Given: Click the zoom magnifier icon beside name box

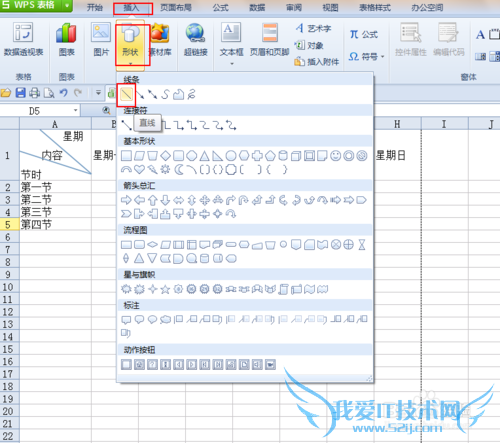Looking at the screenshot, I should (x=106, y=110).
